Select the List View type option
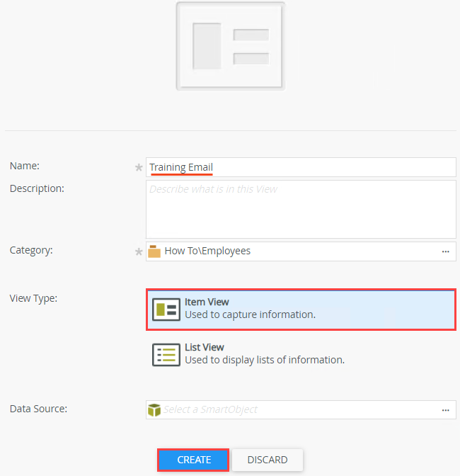Image resolution: width=460 pixels, height=476 pixels. tap(301, 355)
